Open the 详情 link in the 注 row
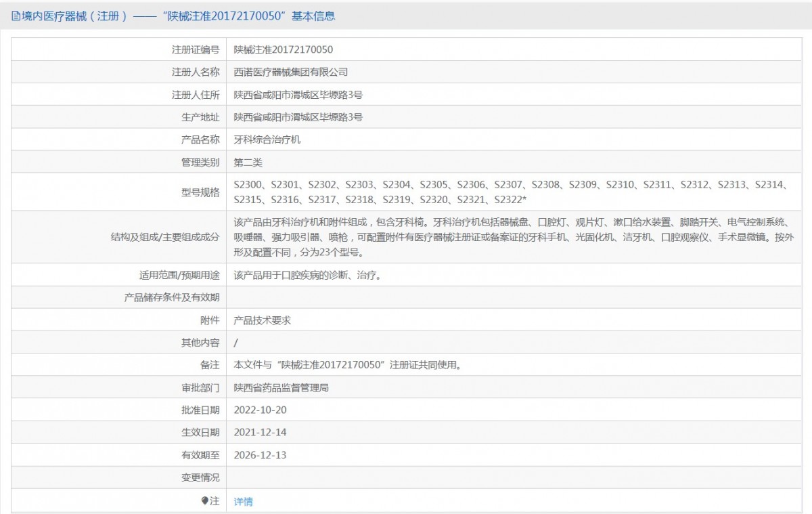The width and height of the screenshot is (812, 514). (243, 502)
